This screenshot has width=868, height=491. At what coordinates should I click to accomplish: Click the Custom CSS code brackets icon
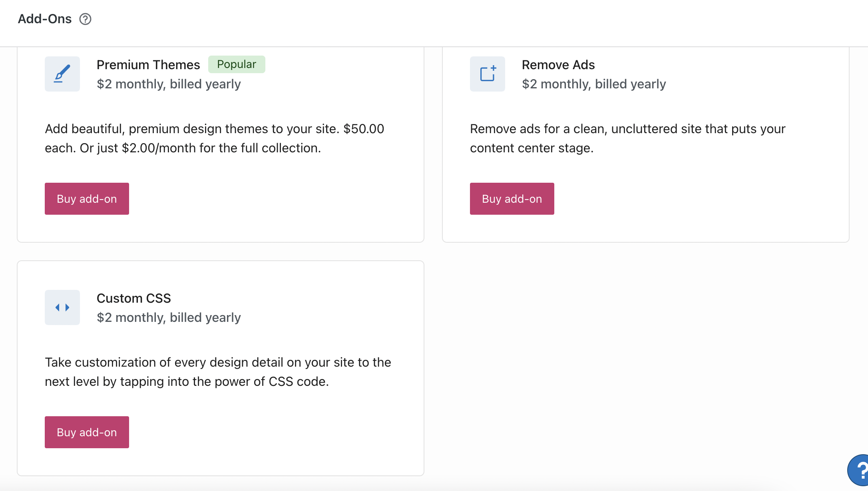click(x=62, y=307)
